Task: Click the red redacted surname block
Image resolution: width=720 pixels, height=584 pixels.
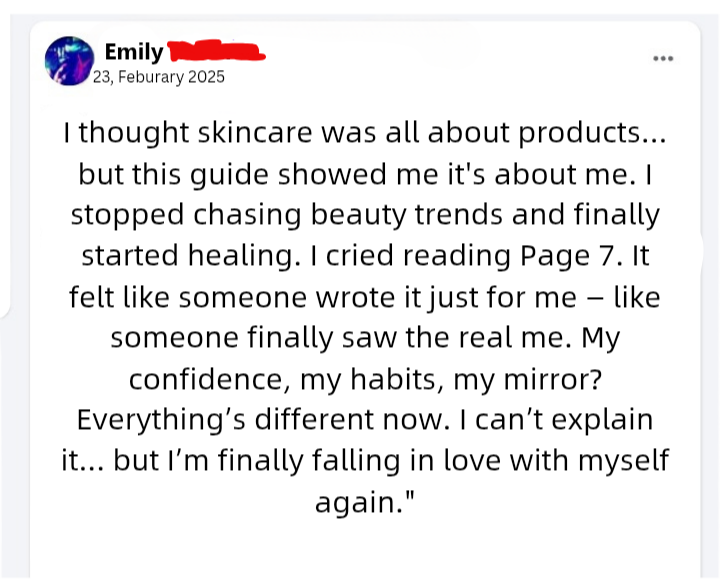Action: point(216,50)
